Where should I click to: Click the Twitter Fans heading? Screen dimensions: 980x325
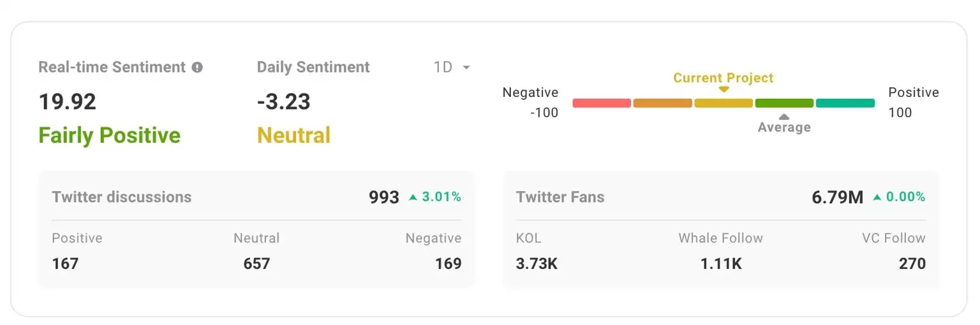pyautogui.click(x=560, y=197)
